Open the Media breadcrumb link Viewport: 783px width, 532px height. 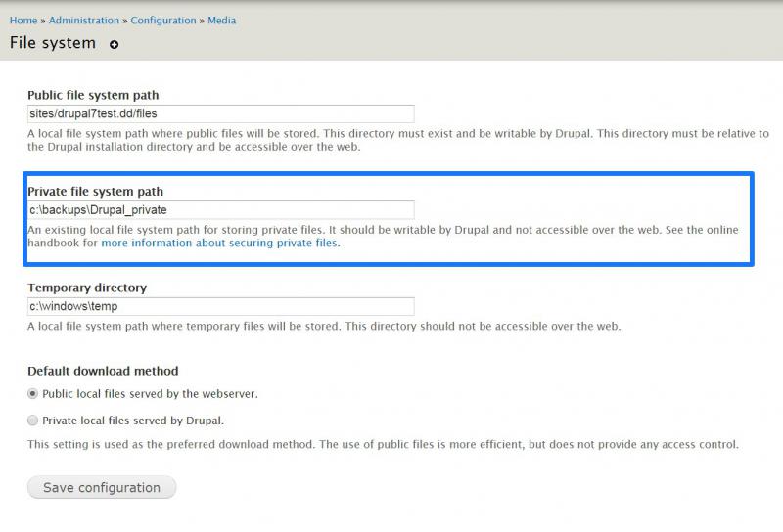[x=222, y=21]
